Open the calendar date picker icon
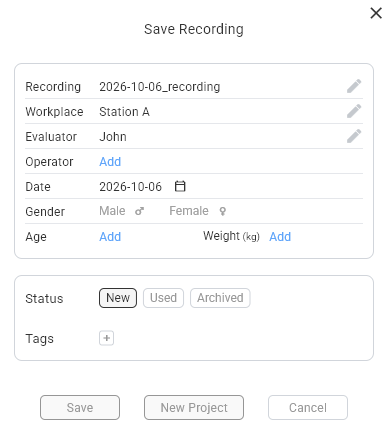 click(x=180, y=186)
